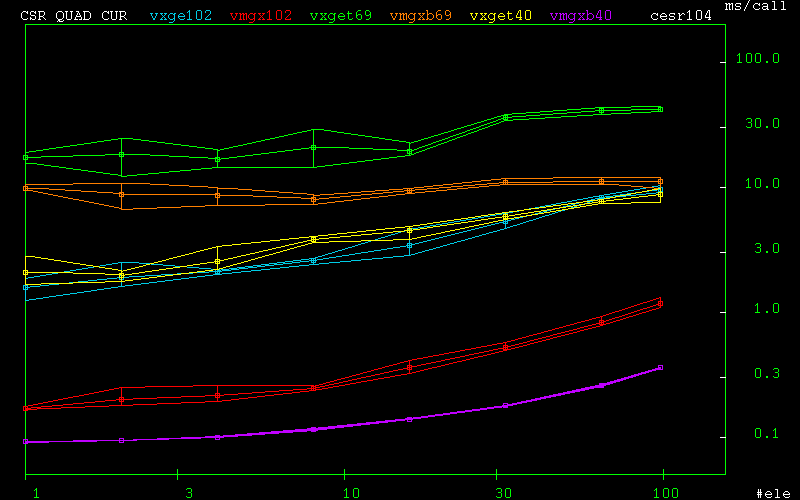The width and height of the screenshot is (800, 500).
Task: Click the x-axis value 100
Action: pos(666,493)
